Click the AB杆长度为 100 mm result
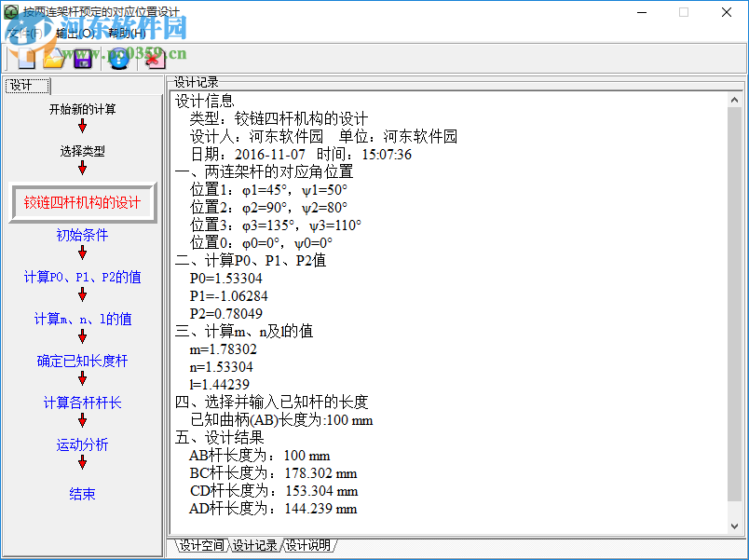Screen dimensions: 749x560 point(260,455)
